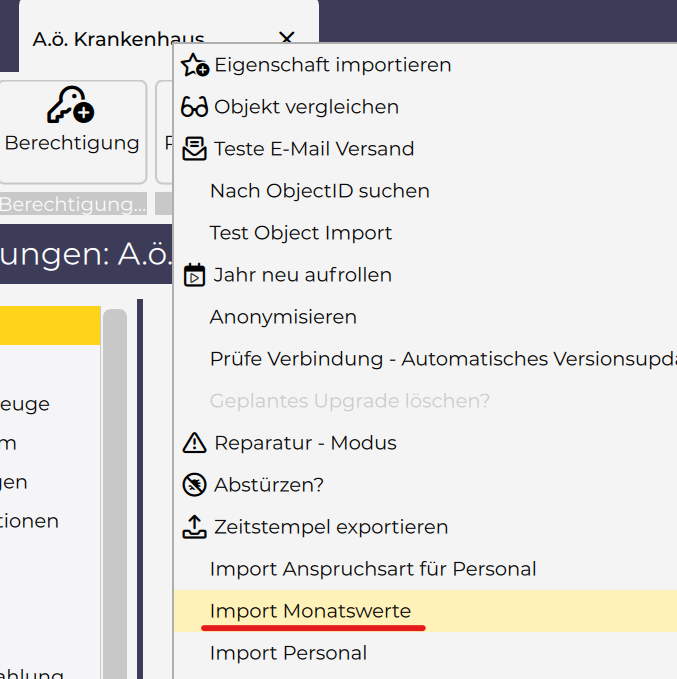This screenshot has width=677, height=679.
Task: Click the calendar icon for Jahr neu aufrollen
Action: click(194, 275)
